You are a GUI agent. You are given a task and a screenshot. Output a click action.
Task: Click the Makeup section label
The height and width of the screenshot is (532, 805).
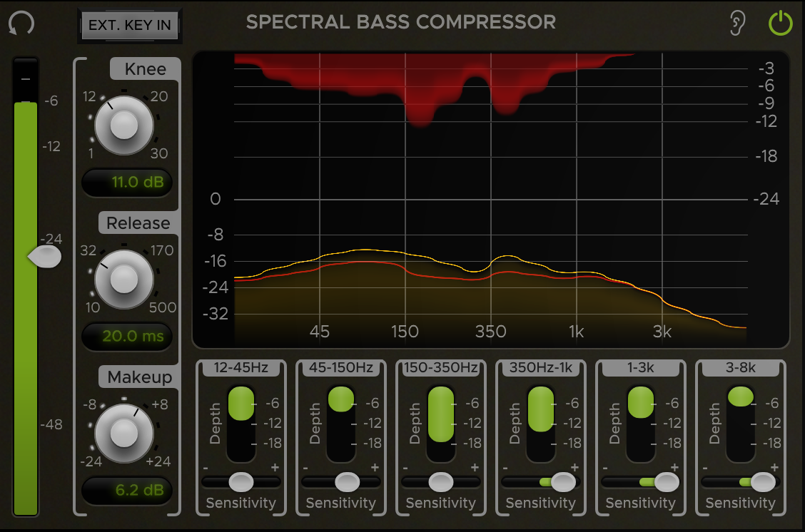[139, 377]
